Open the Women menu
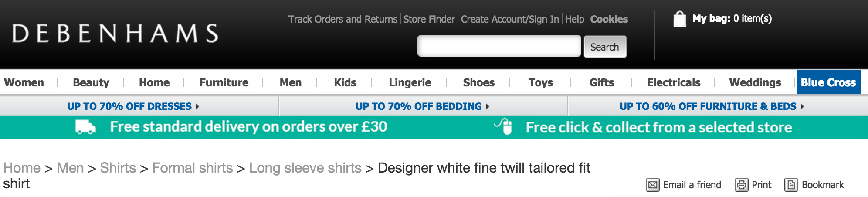 point(24,82)
